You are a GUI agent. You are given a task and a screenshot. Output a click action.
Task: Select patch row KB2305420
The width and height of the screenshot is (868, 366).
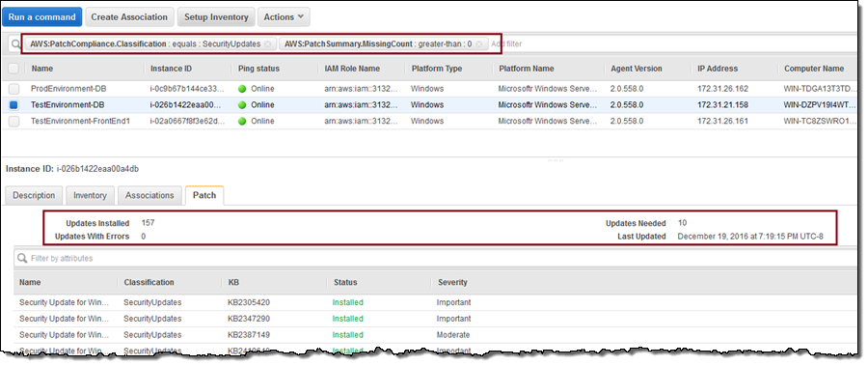(x=436, y=303)
